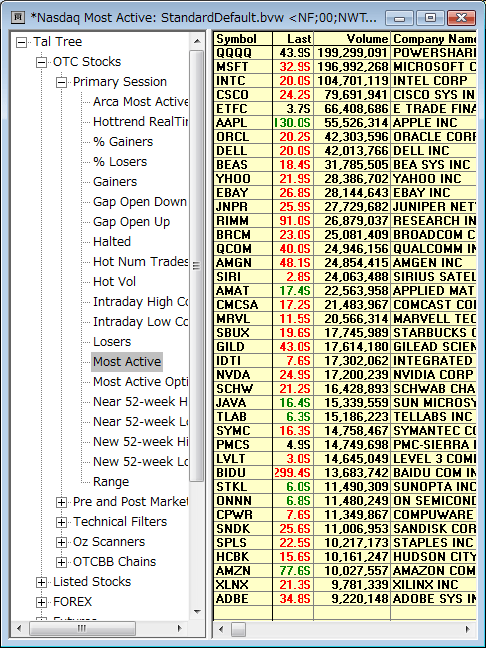
Task: Select the Near 52-week High item
Action: tap(140, 402)
